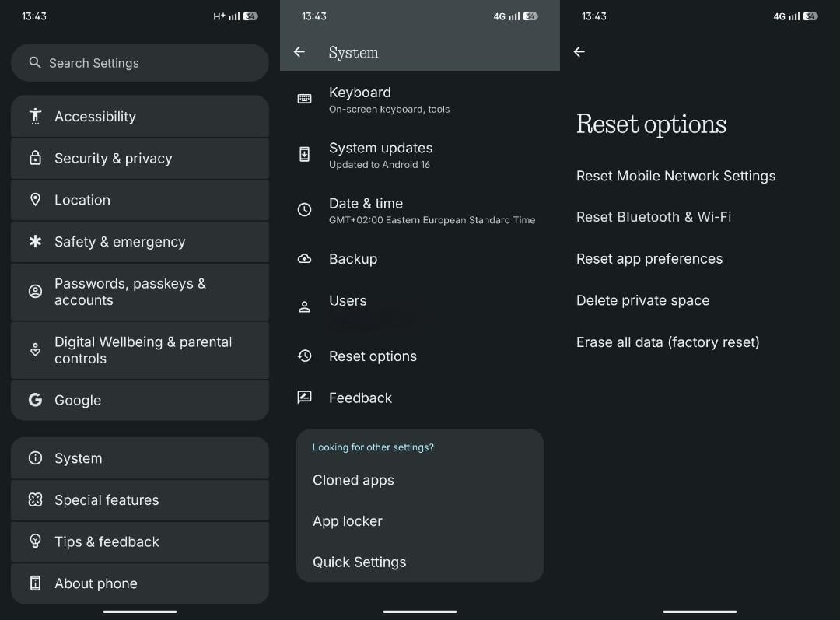This screenshot has width=840, height=620.
Task: Open Quick Settings
Action: click(x=420, y=562)
